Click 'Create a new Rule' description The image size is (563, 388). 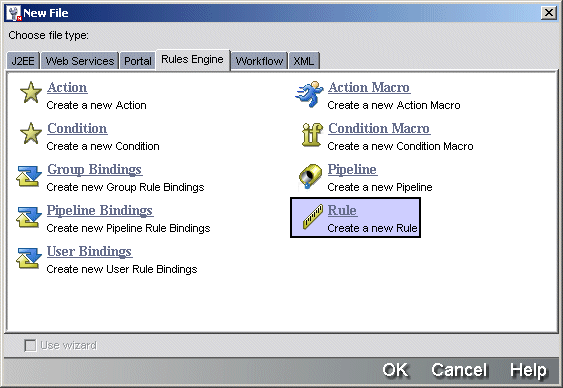(372, 228)
